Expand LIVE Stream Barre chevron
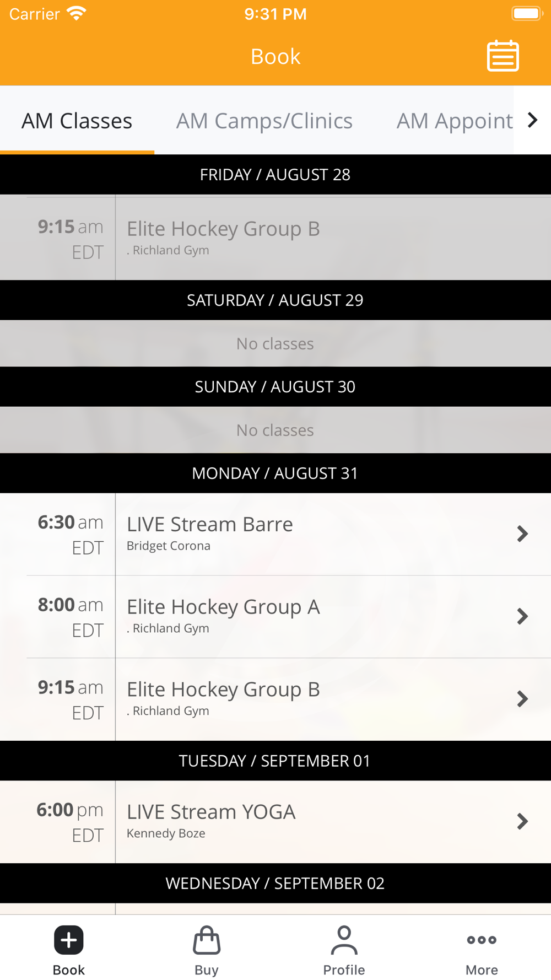Viewport: 551px width, 980px height. (x=522, y=534)
